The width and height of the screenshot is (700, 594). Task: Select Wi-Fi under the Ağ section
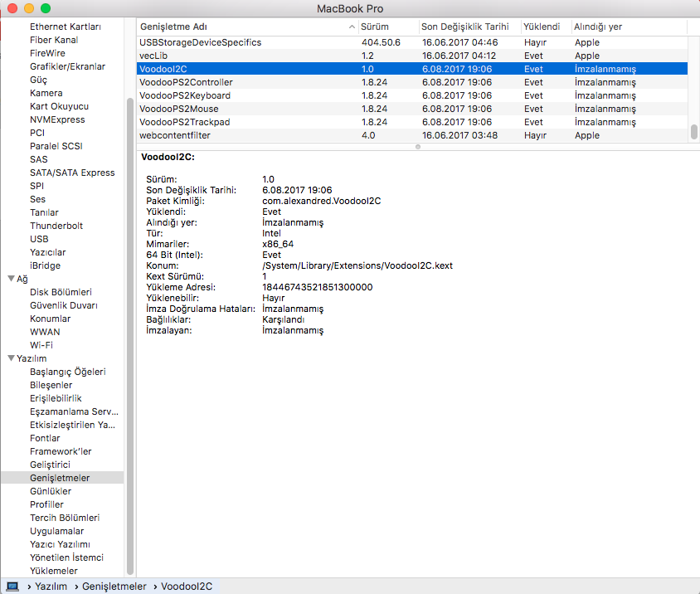41,345
